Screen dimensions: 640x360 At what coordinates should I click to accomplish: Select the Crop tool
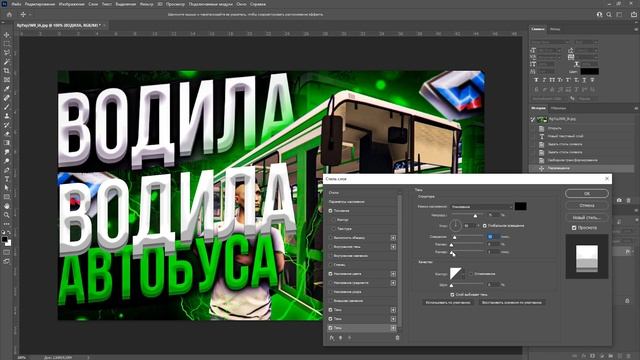coord(7,71)
